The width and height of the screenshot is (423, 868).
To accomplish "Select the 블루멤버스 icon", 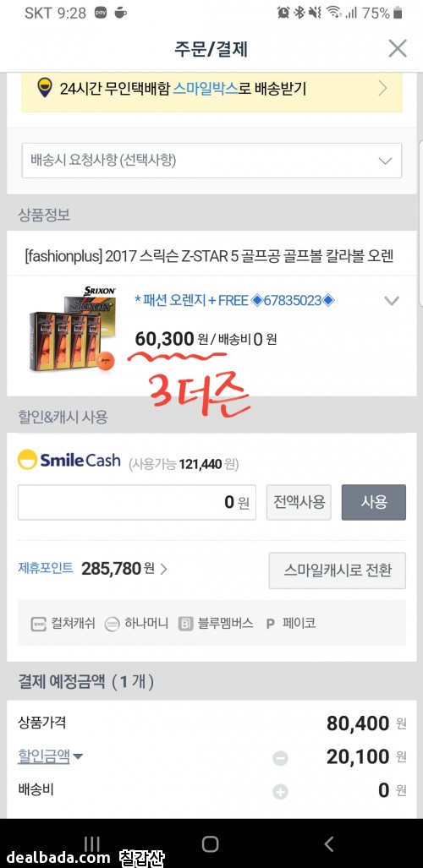I will 186,624.
